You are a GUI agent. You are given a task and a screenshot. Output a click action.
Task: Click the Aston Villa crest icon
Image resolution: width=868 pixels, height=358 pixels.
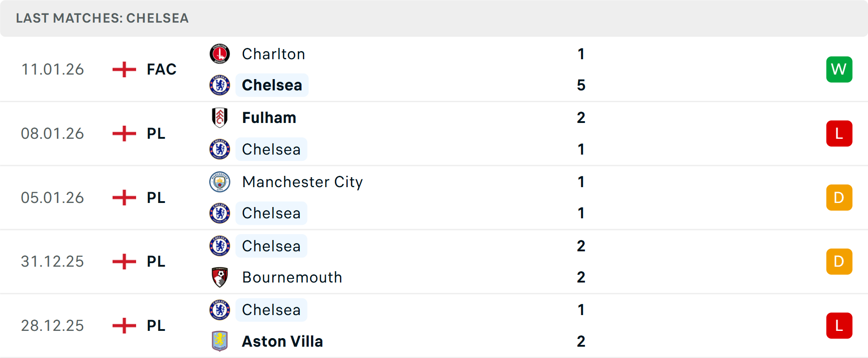click(x=220, y=341)
